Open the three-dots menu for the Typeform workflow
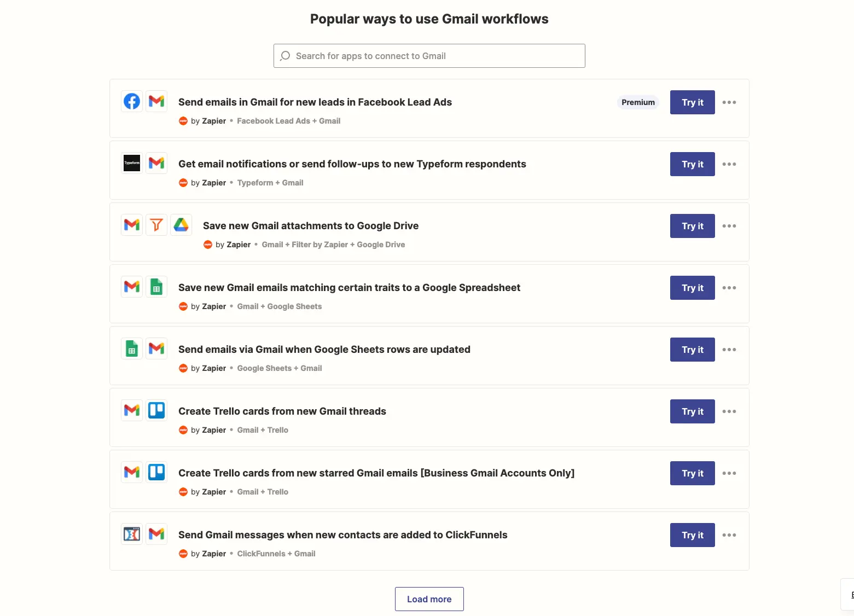Screen dimensions: 854x616 729,164
